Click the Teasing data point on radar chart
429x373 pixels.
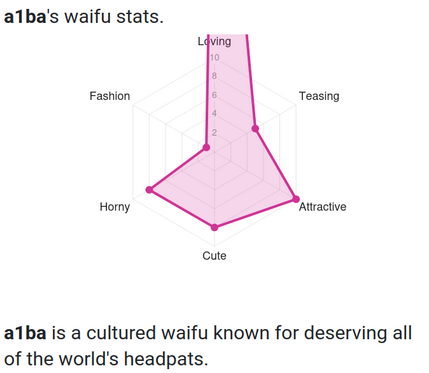point(255,129)
